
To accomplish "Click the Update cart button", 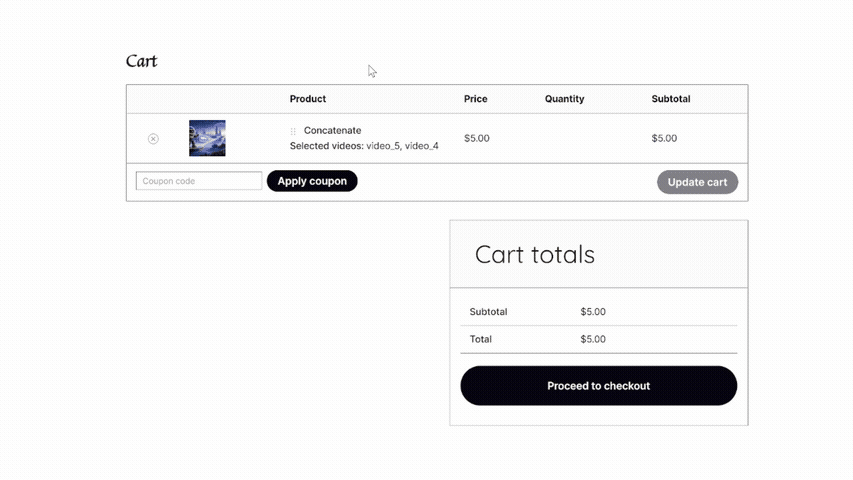I will 697,182.
